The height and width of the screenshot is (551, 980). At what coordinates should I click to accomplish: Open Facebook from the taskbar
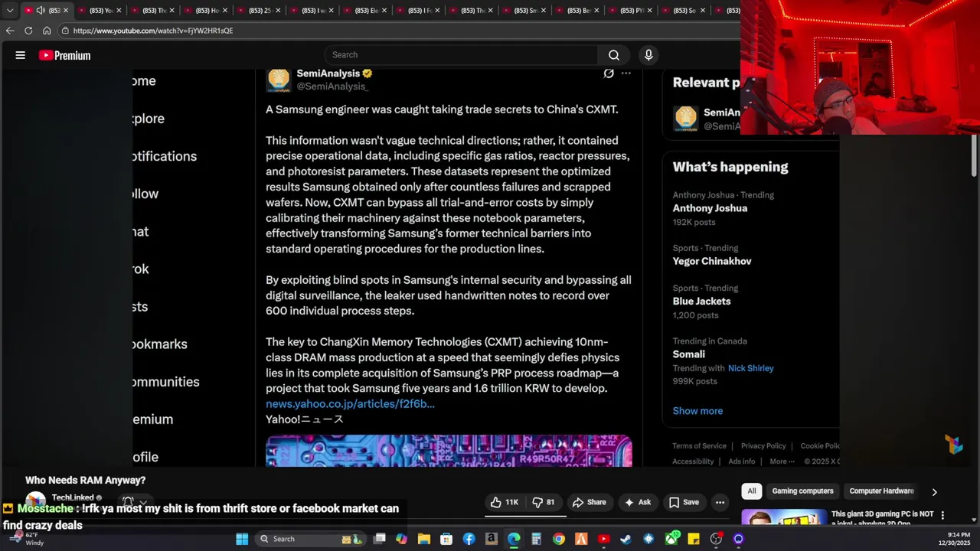click(469, 539)
